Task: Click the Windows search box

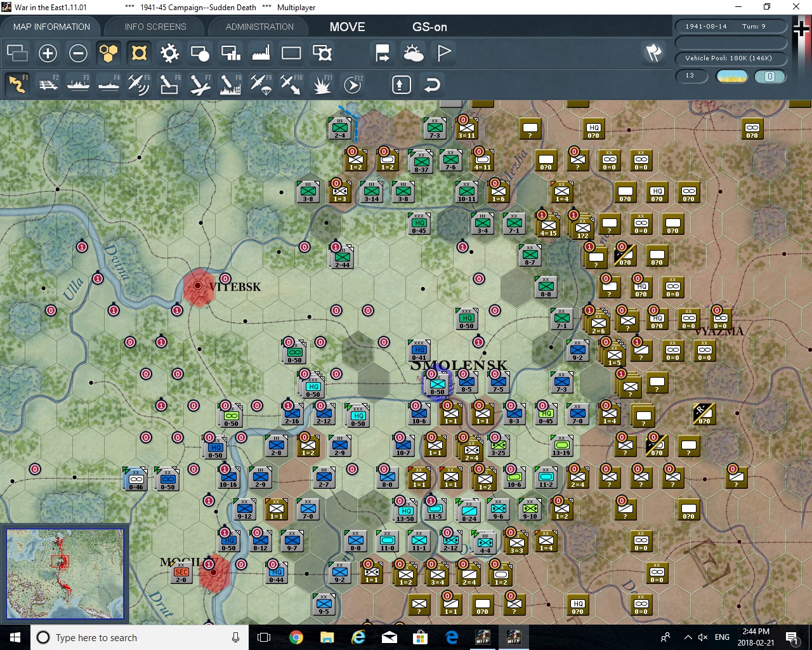Action: [x=140, y=637]
